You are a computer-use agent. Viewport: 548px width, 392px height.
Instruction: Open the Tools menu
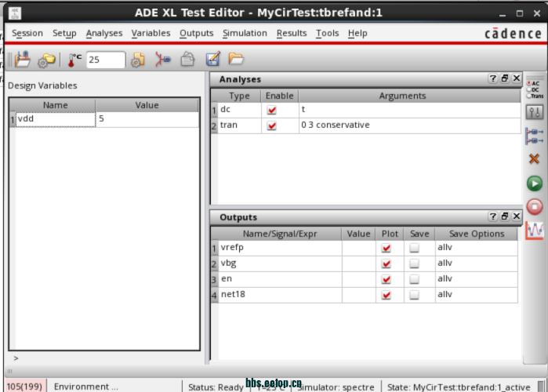pyautogui.click(x=328, y=33)
